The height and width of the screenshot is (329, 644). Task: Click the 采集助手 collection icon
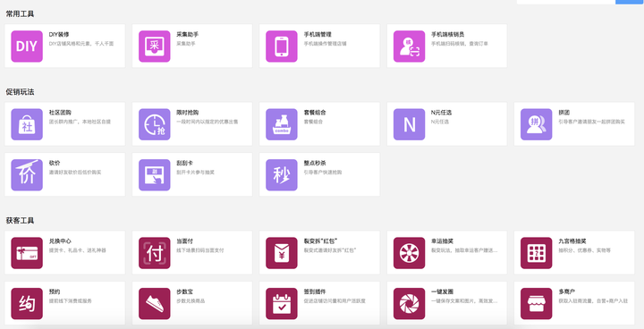point(155,46)
